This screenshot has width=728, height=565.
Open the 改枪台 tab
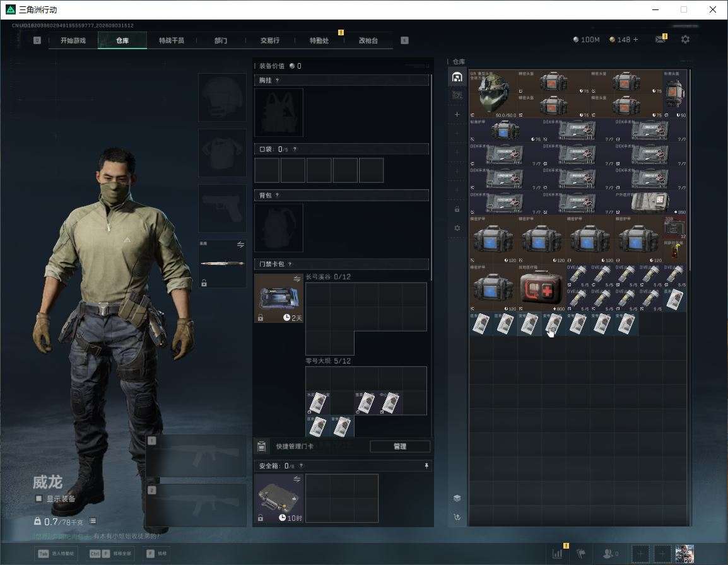(x=368, y=40)
